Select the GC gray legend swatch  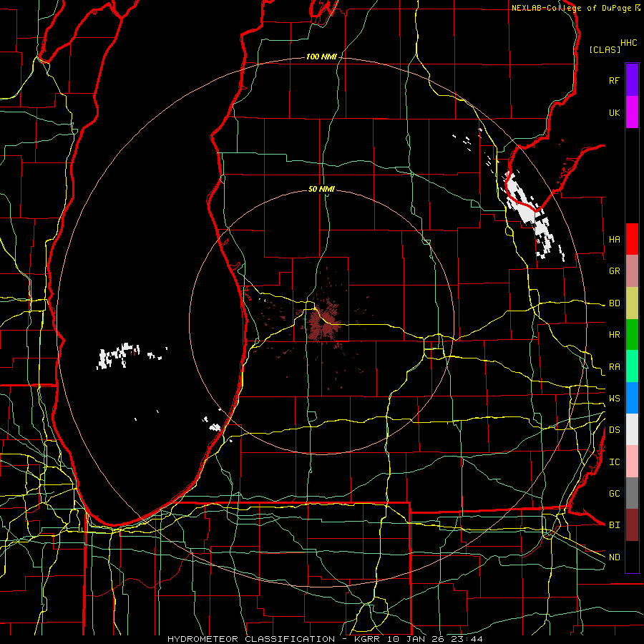[632, 493]
